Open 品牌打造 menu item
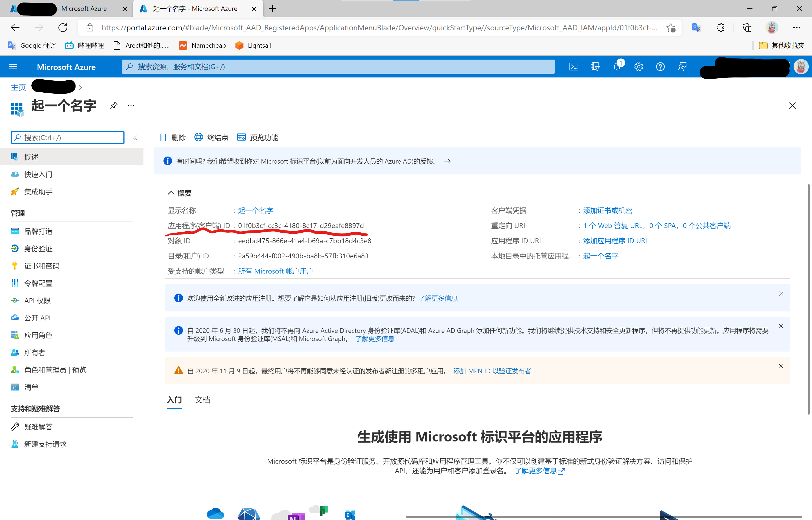 click(71, 231)
